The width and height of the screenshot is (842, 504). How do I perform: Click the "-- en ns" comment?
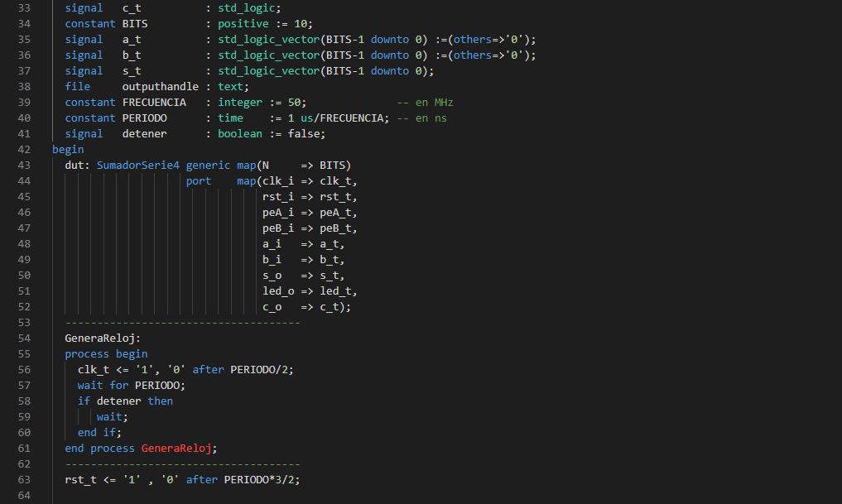(421, 118)
